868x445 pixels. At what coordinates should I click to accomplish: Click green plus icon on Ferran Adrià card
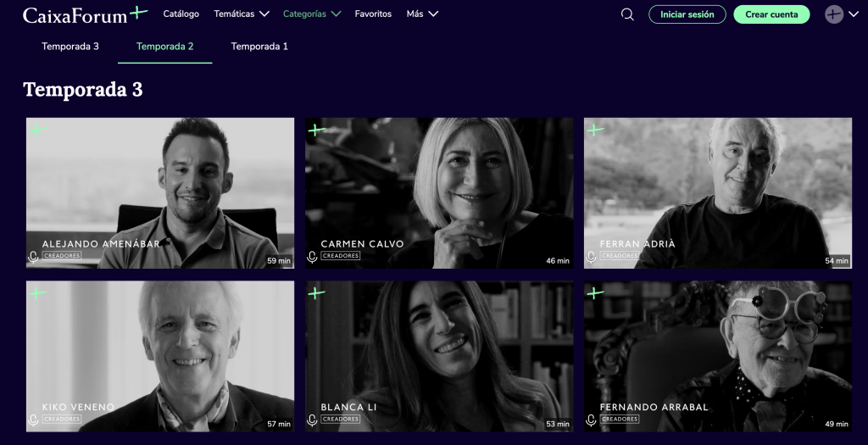point(596,131)
